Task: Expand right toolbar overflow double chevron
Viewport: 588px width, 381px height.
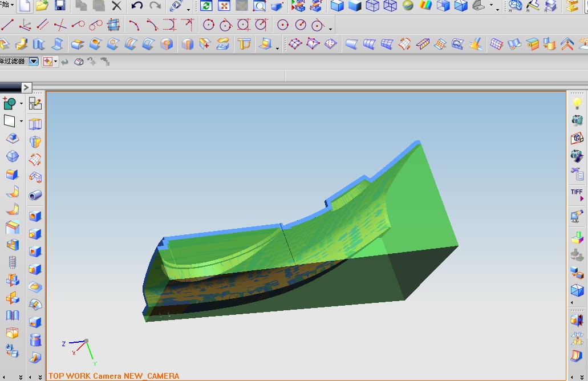Action: [582, 377]
